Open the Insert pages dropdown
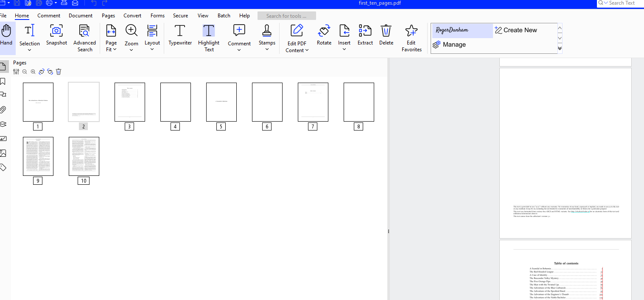644x300 pixels. (x=344, y=49)
